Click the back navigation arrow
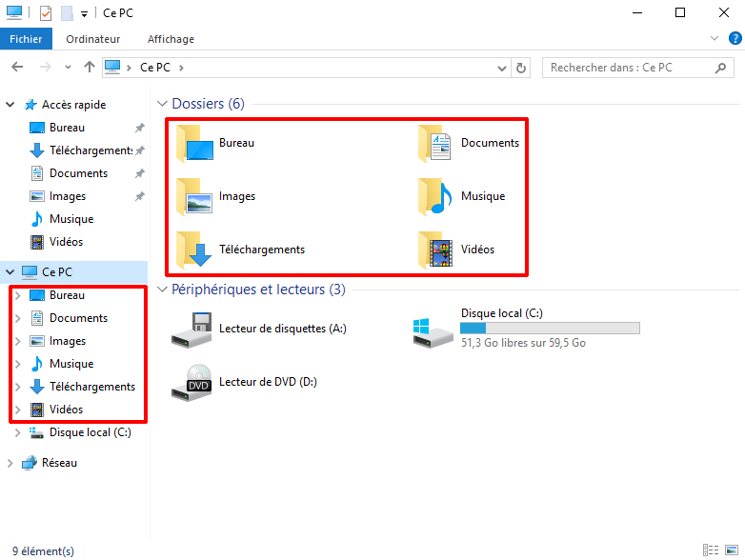This screenshot has height=560, width=745. tap(17, 67)
